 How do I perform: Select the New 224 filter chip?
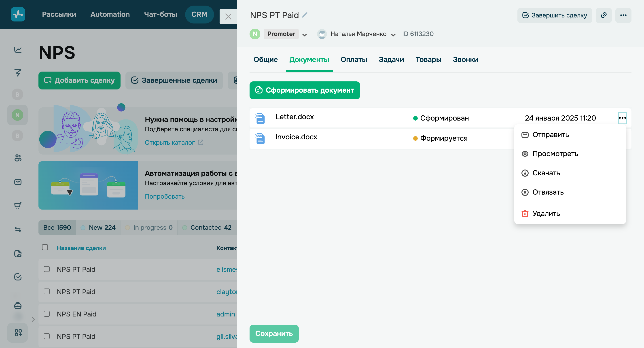pos(98,227)
